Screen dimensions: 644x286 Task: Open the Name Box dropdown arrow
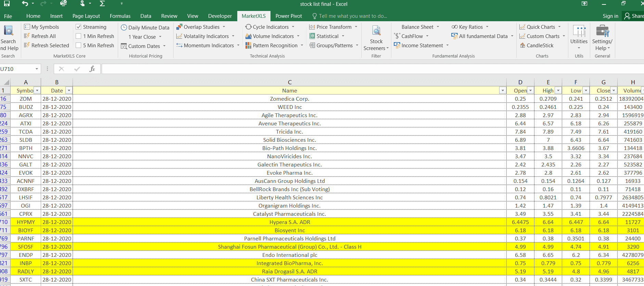tap(37, 69)
